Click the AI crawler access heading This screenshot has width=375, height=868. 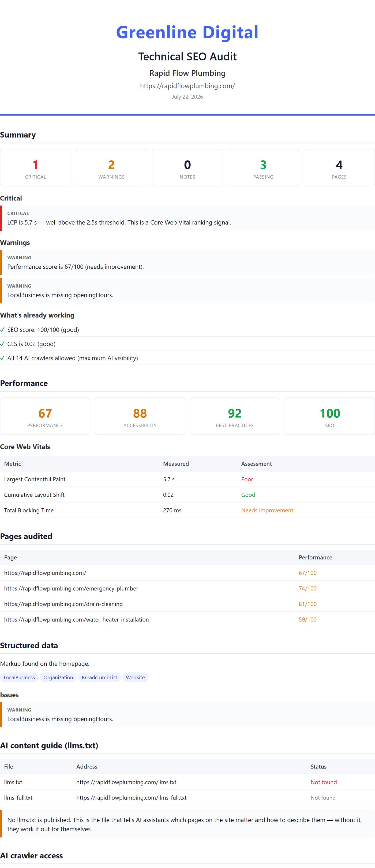coord(31,855)
